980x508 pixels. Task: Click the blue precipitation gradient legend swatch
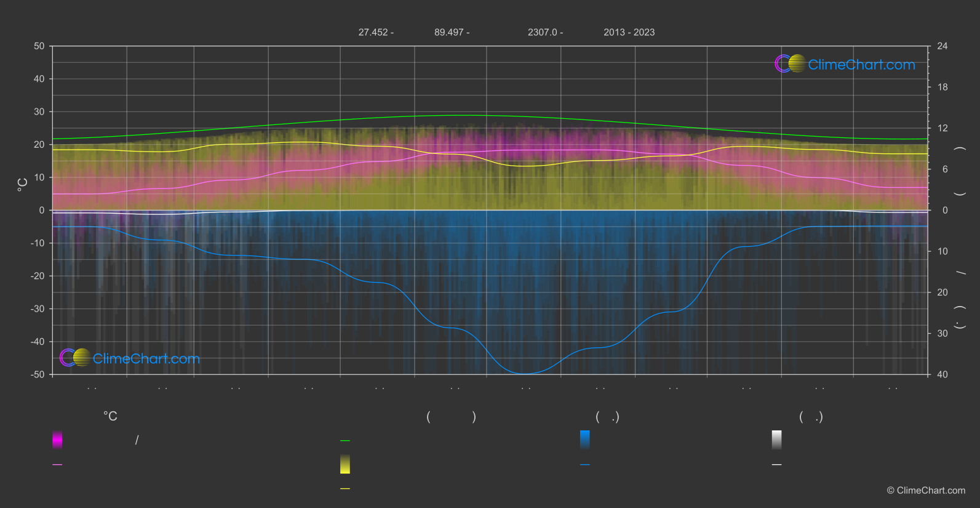584,440
